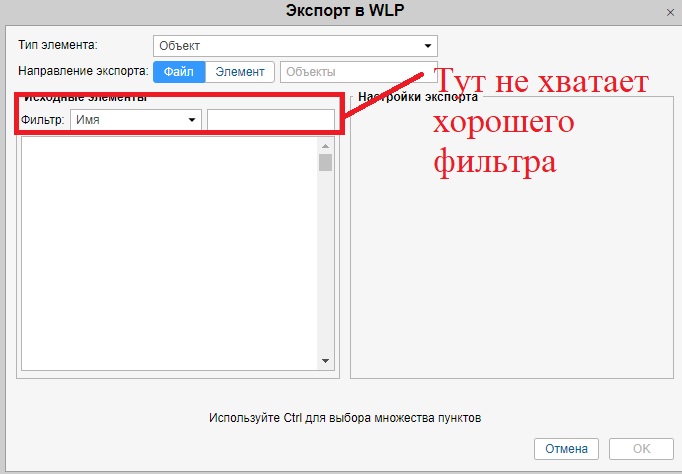Click the Фильтр label
The width and height of the screenshot is (682, 474).
[44, 120]
